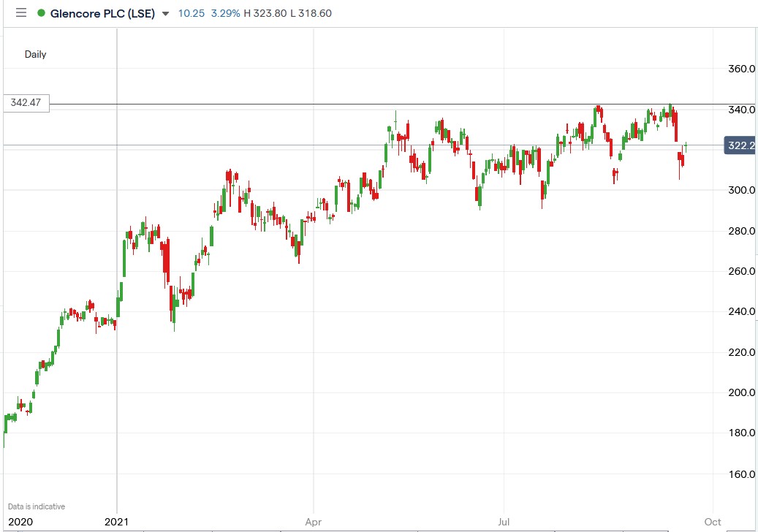Click the most recent candlestick on the chart

tap(686, 146)
